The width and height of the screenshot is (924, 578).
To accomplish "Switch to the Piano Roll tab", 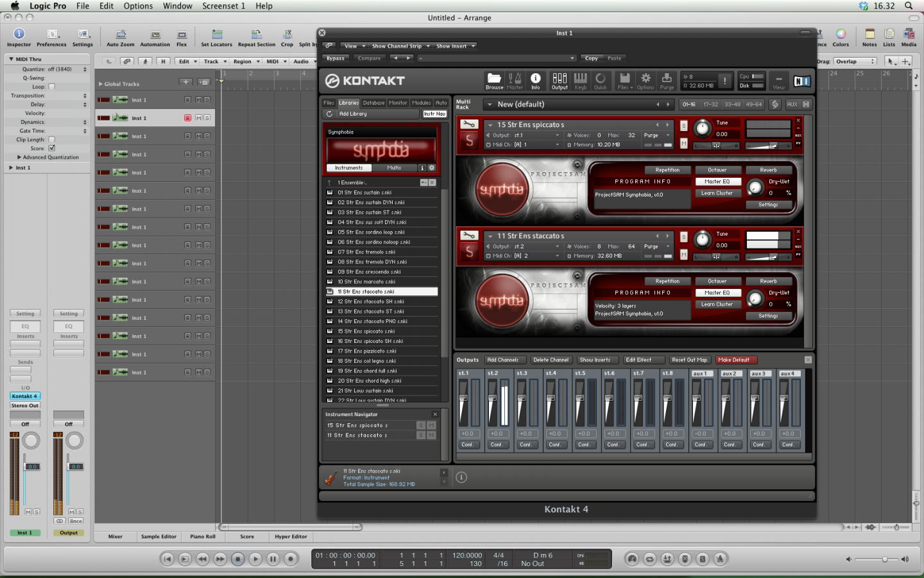I will tap(203, 536).
